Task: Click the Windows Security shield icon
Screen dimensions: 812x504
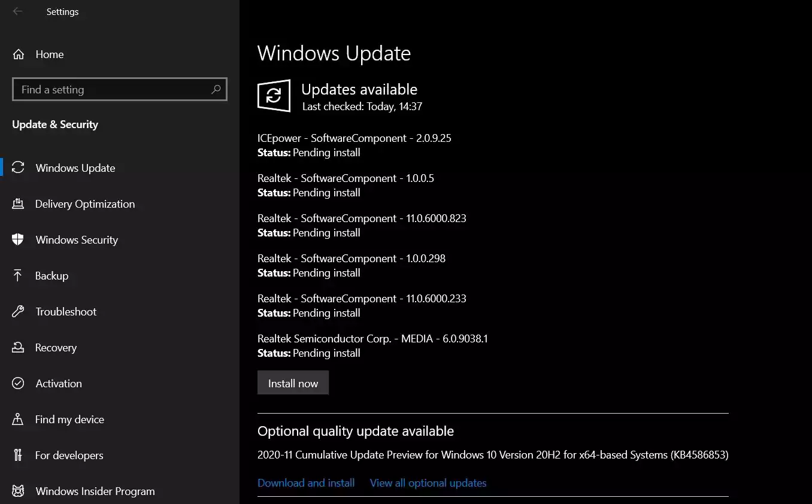Action: [x=18, y=239]
